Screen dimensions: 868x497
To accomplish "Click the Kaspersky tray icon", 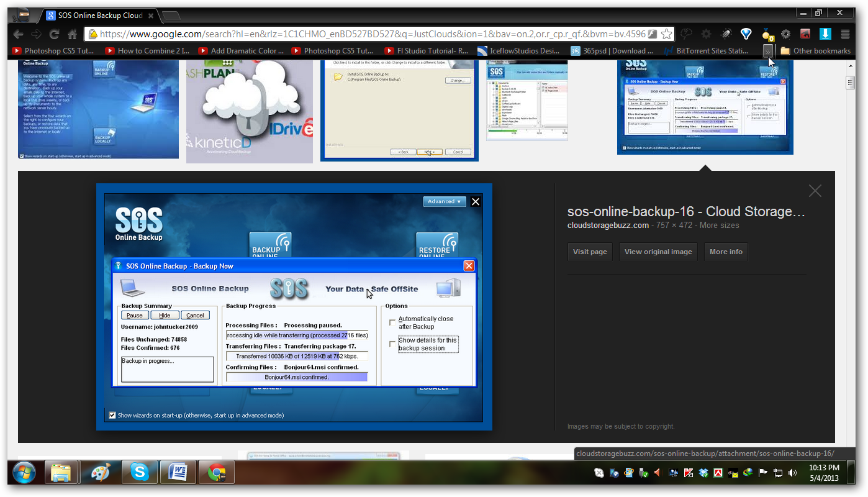I will point(688,473).
